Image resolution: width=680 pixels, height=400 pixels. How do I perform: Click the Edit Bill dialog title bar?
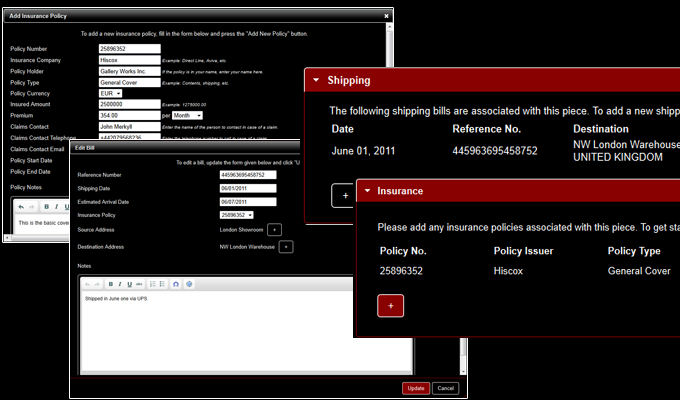pyautogui.click(x=186, y=148)
